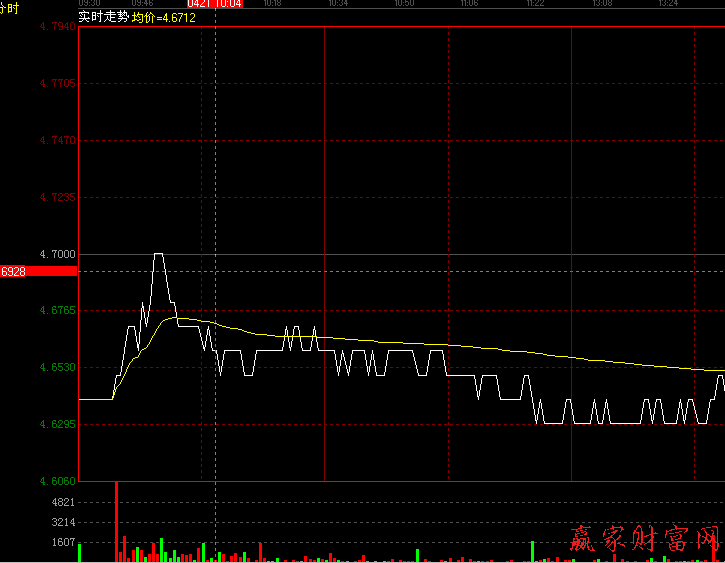
Task: Click the 11:22 time axis label
Action: point(535,3)
